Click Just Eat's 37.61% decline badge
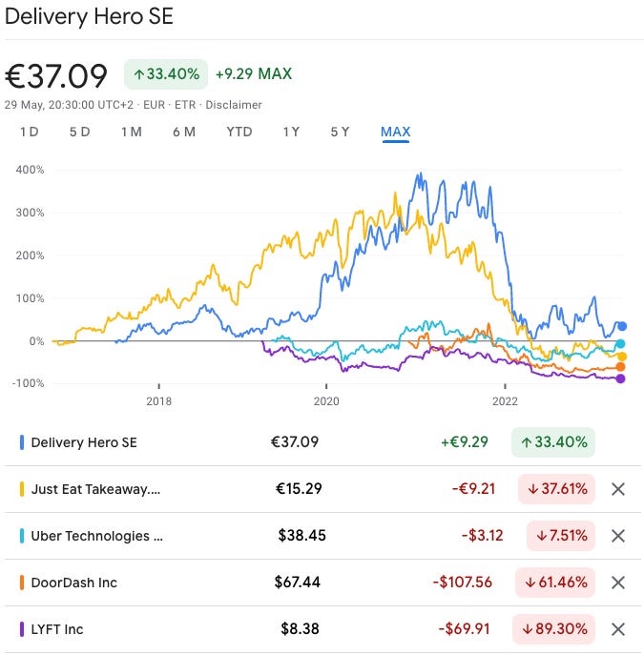The width and height of the screenshot is (644, 655). point(556,489)
